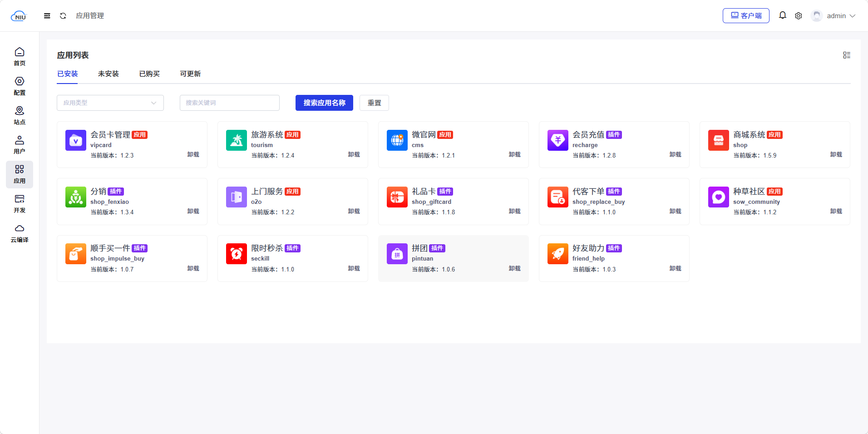This screenshot has width=868, height=434.
Task: Collapse sidebar with the menu fold icon
Action: tap(47, 16)
